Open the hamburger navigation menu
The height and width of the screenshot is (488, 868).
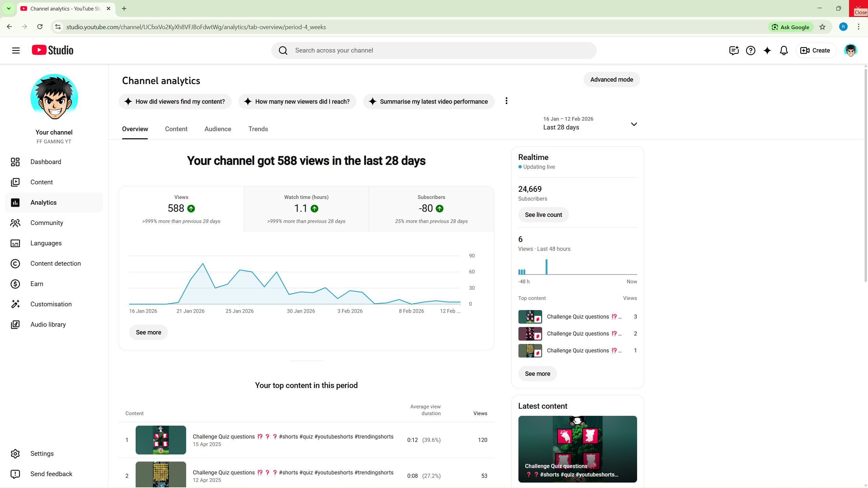[x=16, y=50]
